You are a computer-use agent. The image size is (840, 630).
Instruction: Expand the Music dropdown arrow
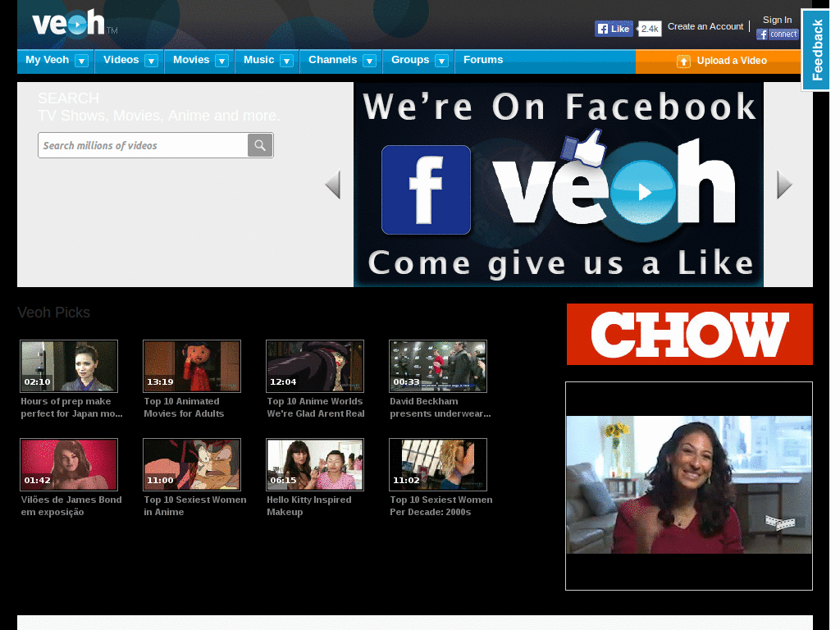click(x=286, y=61)
